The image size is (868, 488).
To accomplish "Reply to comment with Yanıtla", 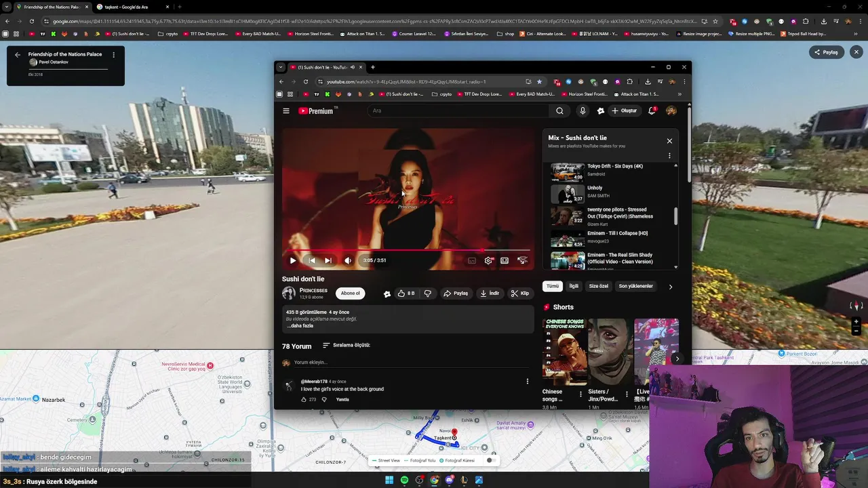I will click(x=342, y=399).
